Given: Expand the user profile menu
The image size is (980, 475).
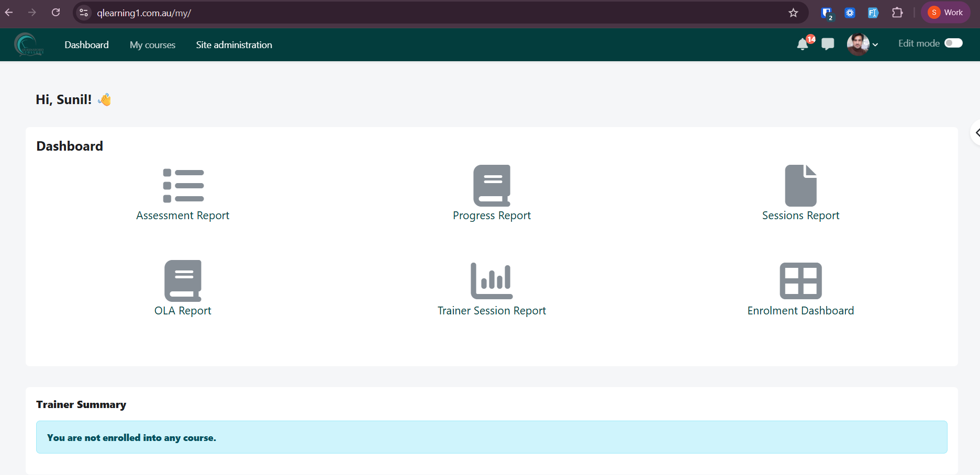Looking at the screenshot, I should [x=862, y=44].
